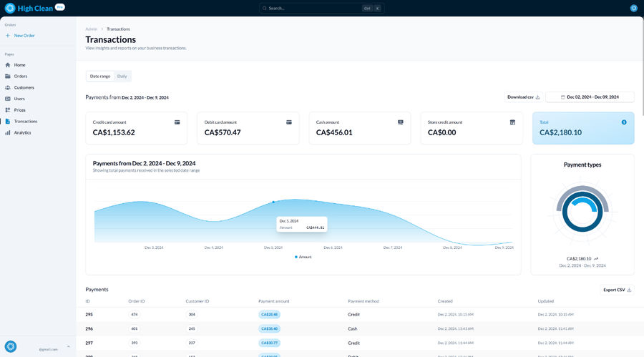This screenshot has width=644, height=357.
Task: Expand the account menu at sidebar bottom
Action: coord(69,346)
